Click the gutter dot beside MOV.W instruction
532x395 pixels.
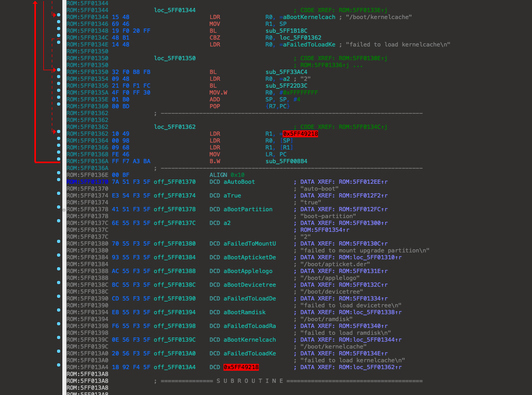coord(59,92)
